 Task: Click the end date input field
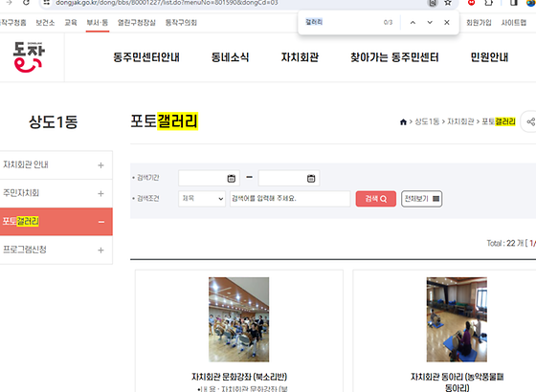289,178
